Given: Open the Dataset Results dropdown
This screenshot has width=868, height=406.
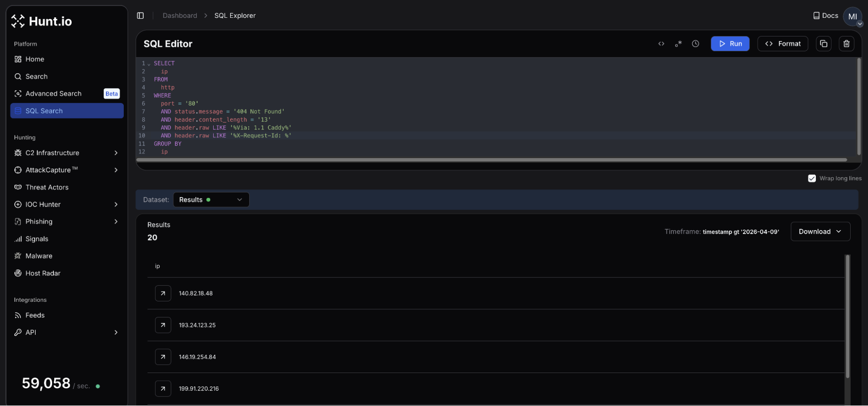Looking at the screenshot, I should tap(211, 200).
